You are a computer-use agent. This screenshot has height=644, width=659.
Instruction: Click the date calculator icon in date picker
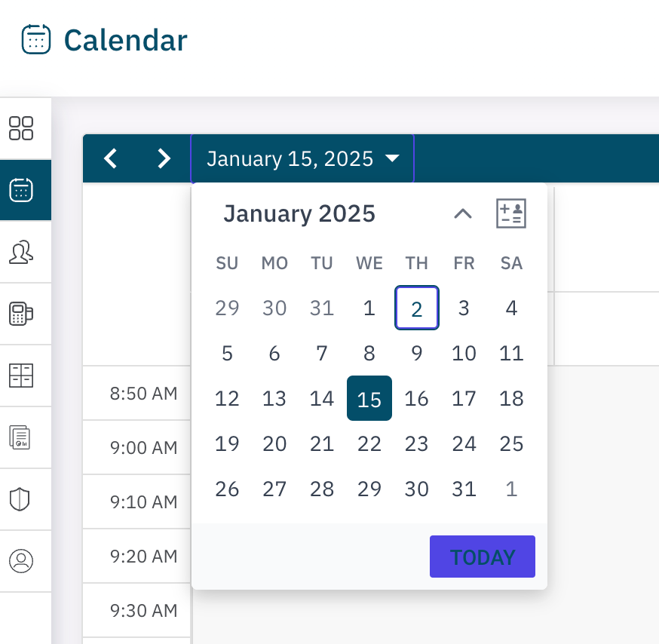pos(510,214)
